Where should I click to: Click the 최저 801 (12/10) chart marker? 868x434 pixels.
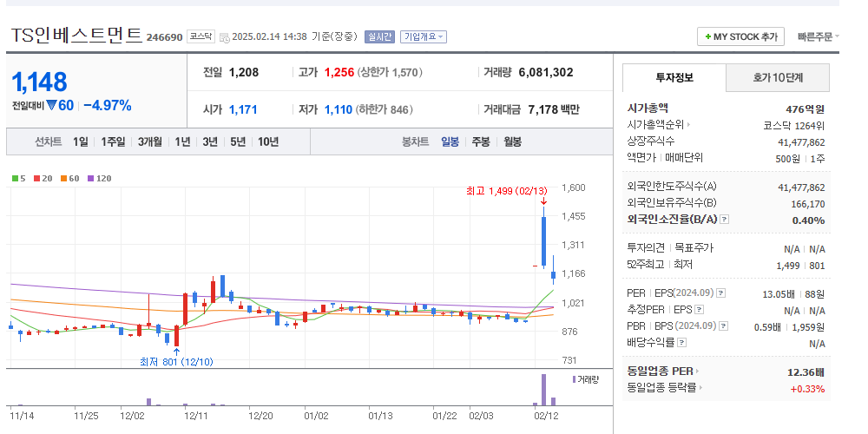click(176, 362)
